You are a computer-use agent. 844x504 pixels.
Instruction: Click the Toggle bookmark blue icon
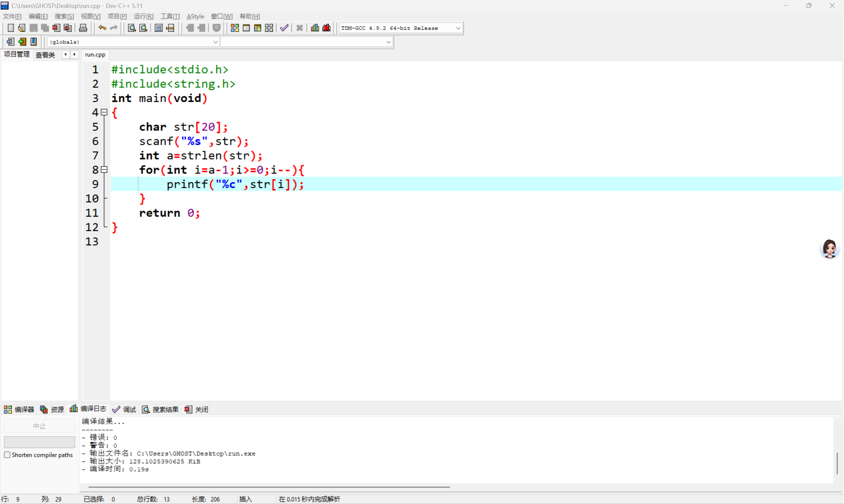click(34, 42)
